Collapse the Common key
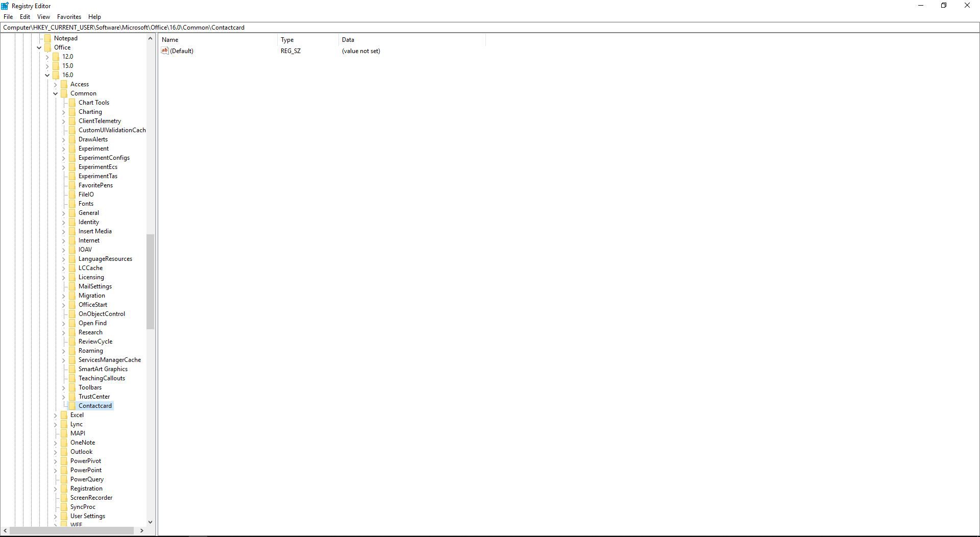The height and width of the screenshot is (537, 980). pos(55,93)
